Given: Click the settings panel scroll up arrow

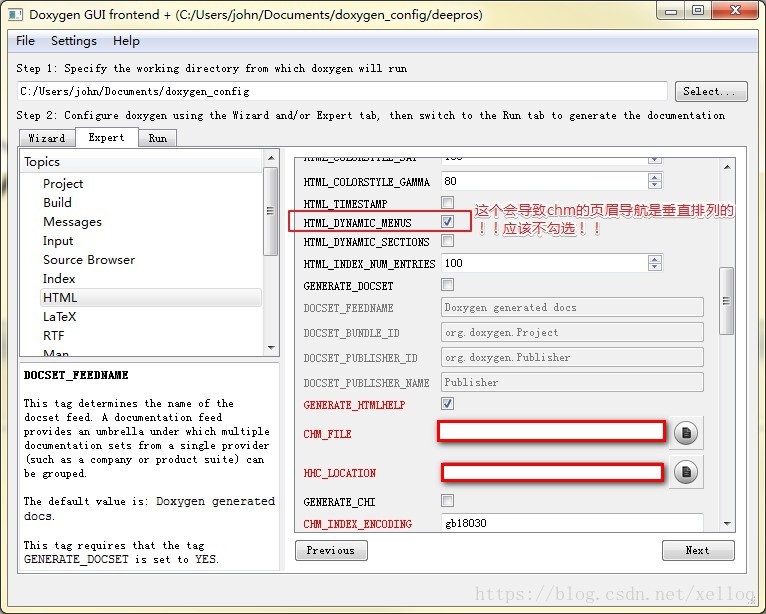Looking at the screenshot, I should point(727,167).
